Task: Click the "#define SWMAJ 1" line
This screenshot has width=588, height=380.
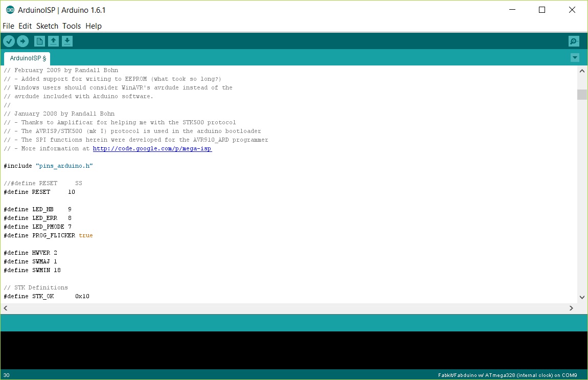Action: [x=30, y=261]
